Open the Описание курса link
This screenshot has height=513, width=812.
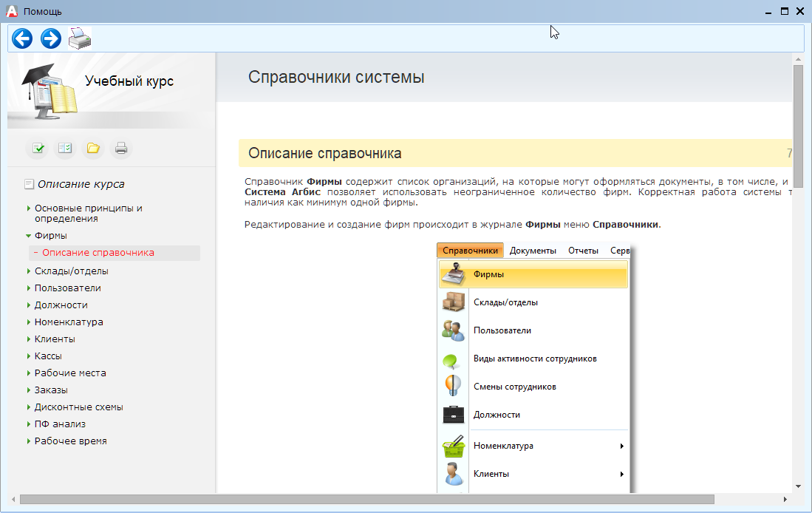click(81, 184)
